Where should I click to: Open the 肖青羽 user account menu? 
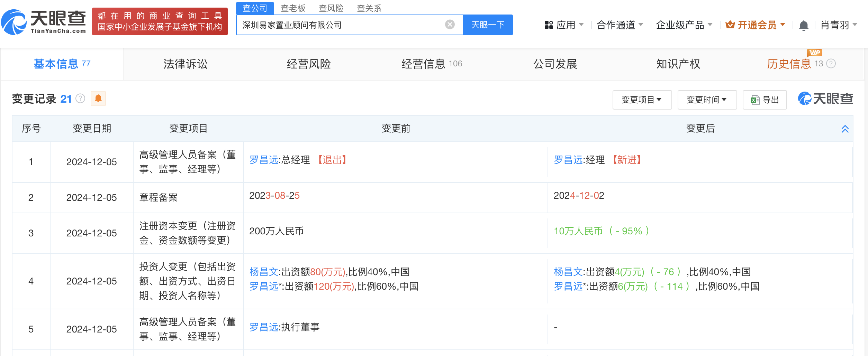tap(839, 25)
